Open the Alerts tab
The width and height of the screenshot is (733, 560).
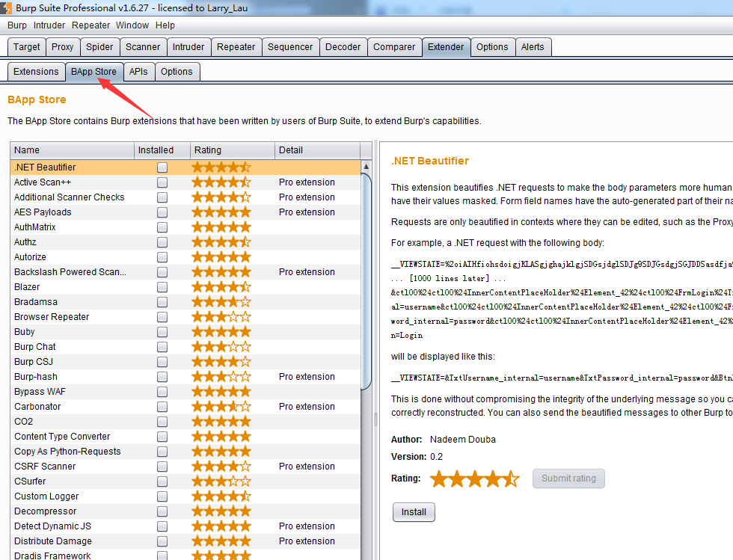(533, 47)
